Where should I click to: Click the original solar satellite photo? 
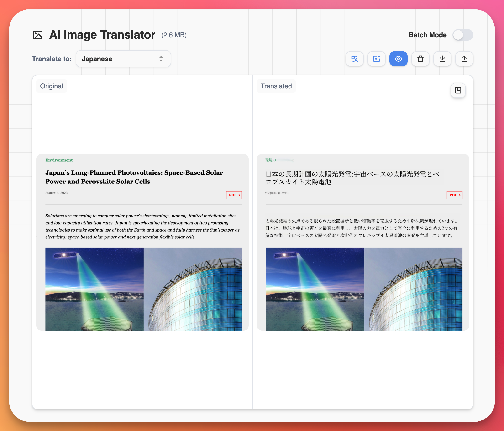(94, 289)
